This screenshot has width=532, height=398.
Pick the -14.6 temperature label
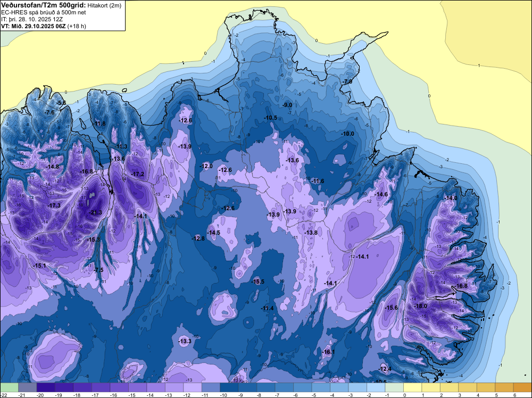tap(381, 194)
